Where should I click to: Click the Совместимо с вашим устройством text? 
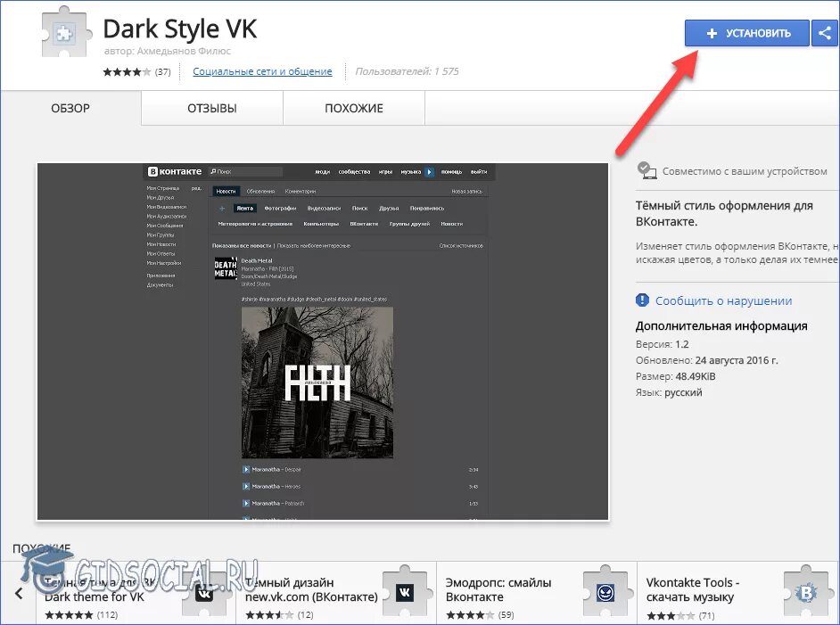(x=745, y=171)
